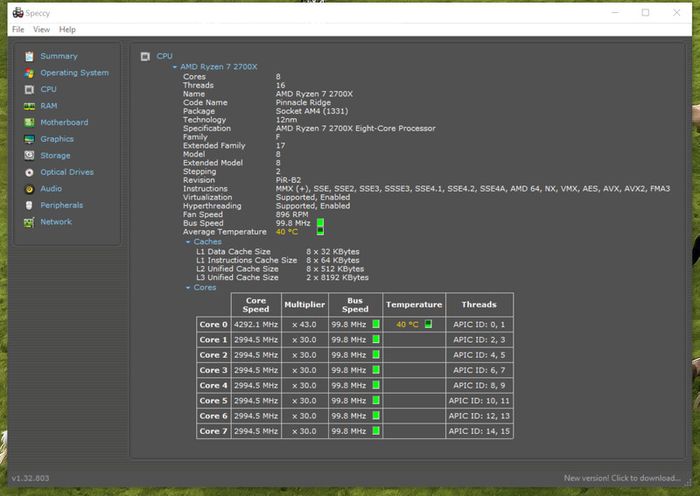This screenshot has width=700, height=496.
Task: Click the Pinnacle Ridge code name value
Action: click(x=303, y=103)
